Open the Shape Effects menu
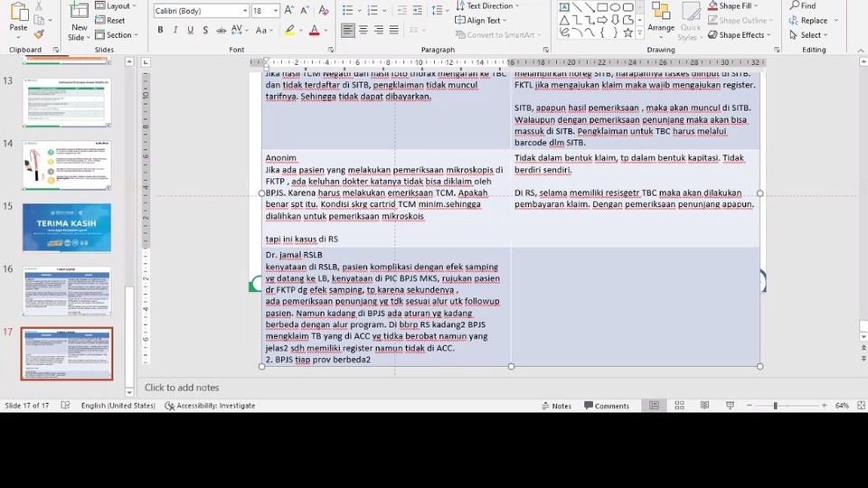Screen dimensions: 868x488 (x=739, y=34)
